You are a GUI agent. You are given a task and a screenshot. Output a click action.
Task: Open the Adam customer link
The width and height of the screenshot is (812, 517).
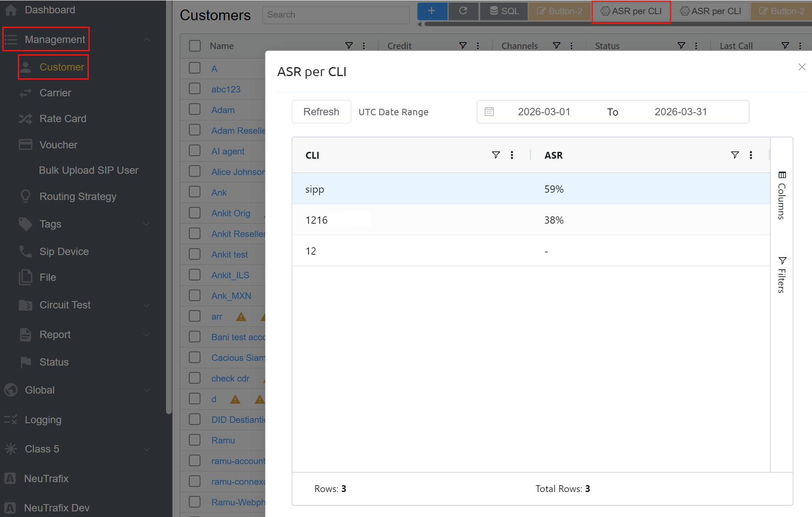(x=223, y=110)
